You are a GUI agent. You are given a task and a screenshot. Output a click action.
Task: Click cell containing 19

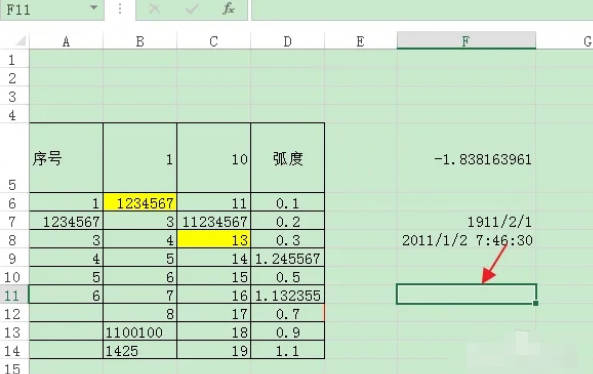tap(213, 350)
